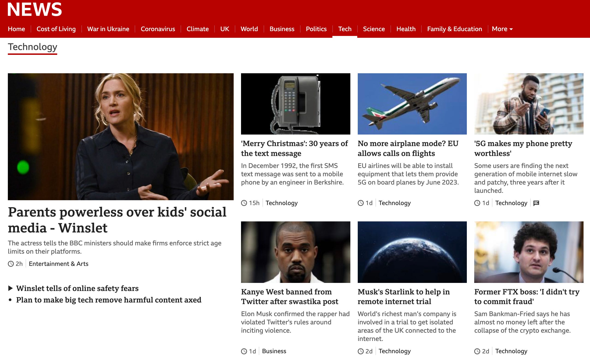Viewport: 590px width, 364px height.
Task: Go to the Health section
Action: (x=406, y=29)
